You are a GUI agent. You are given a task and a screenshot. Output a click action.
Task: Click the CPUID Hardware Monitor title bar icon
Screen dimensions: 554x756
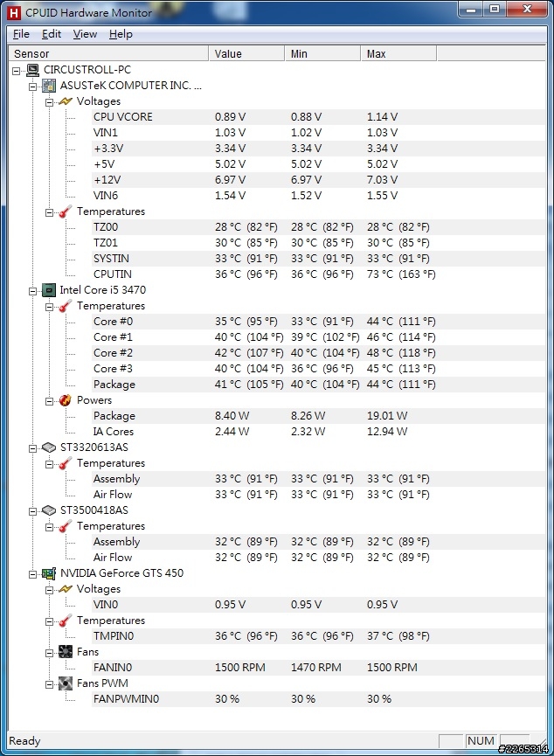coord(14,12)
